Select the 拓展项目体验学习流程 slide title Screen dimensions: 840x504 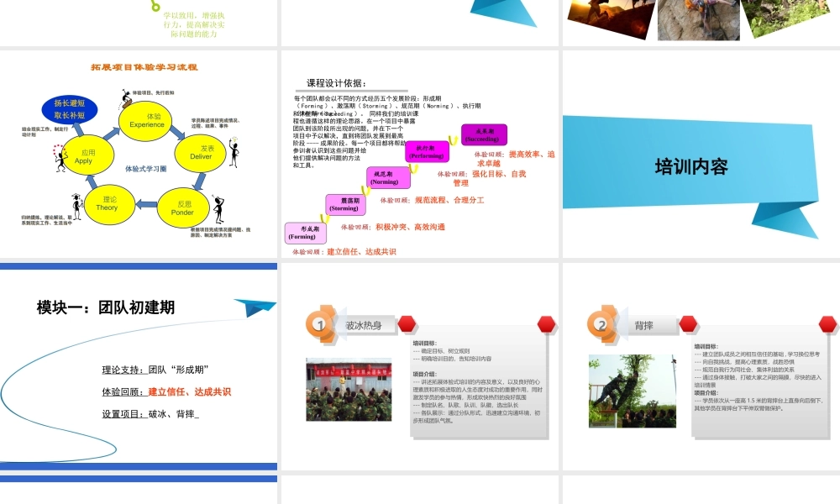tap(144, 67)
